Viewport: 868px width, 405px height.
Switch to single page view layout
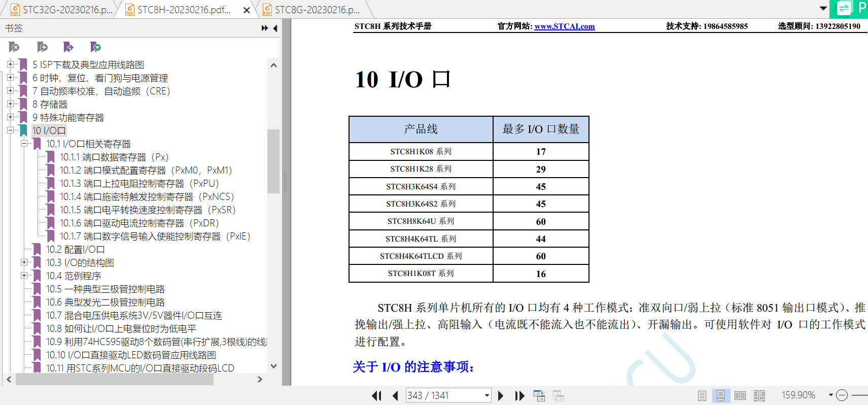coord(702,396)
